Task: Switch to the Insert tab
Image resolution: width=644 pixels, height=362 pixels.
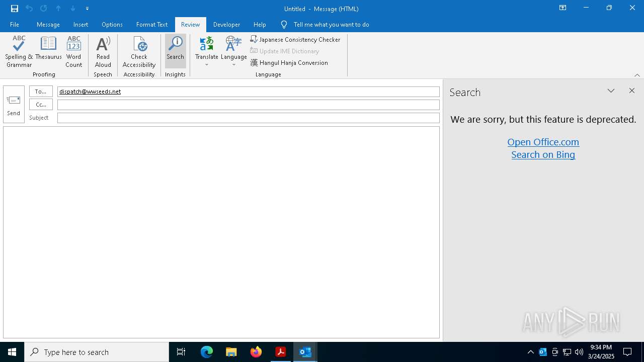Action: 80,25
